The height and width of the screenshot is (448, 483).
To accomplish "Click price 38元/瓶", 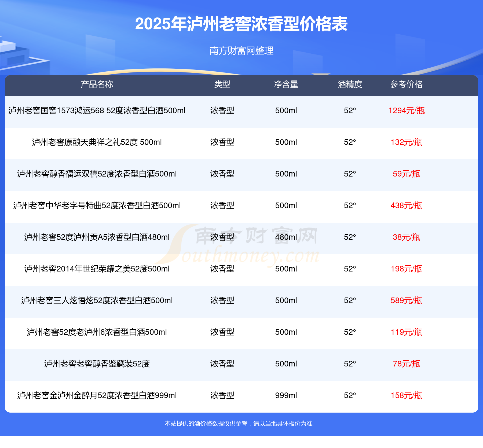I will point(407,237).
